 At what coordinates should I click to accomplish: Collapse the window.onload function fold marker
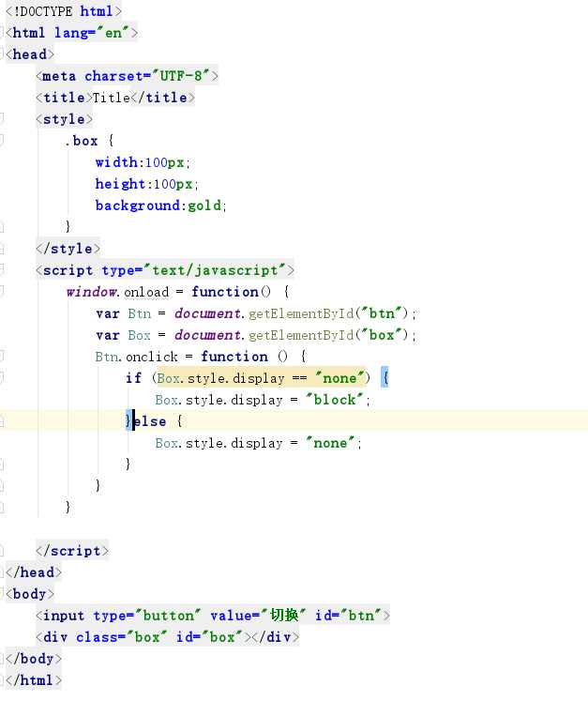point(1,292)
